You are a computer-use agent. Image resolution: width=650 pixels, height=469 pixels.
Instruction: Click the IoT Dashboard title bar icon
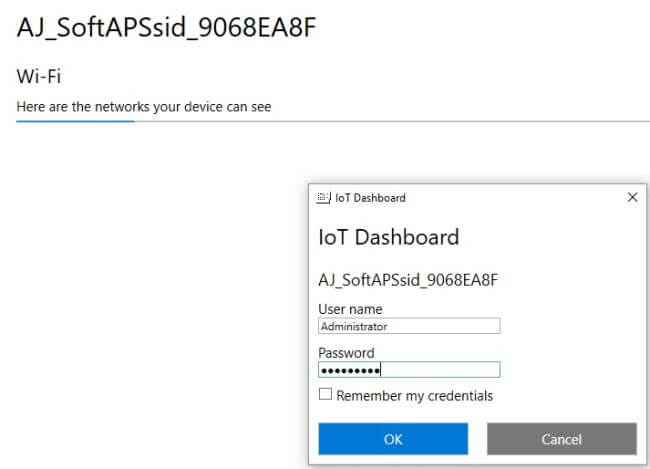[322, 198]
